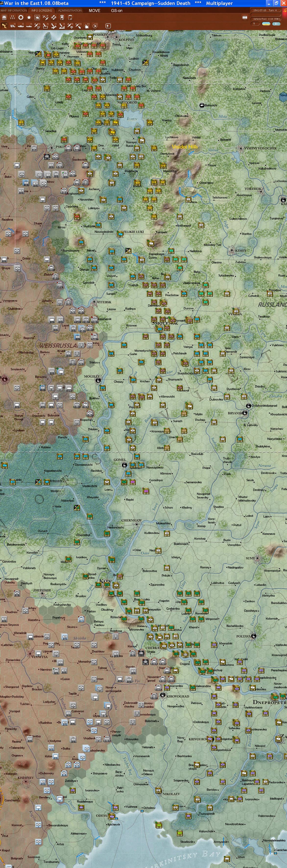Click the 1941-07-10 Turn: 4 date box
Viewport: 287px width, 868px height.
(266, 11)
